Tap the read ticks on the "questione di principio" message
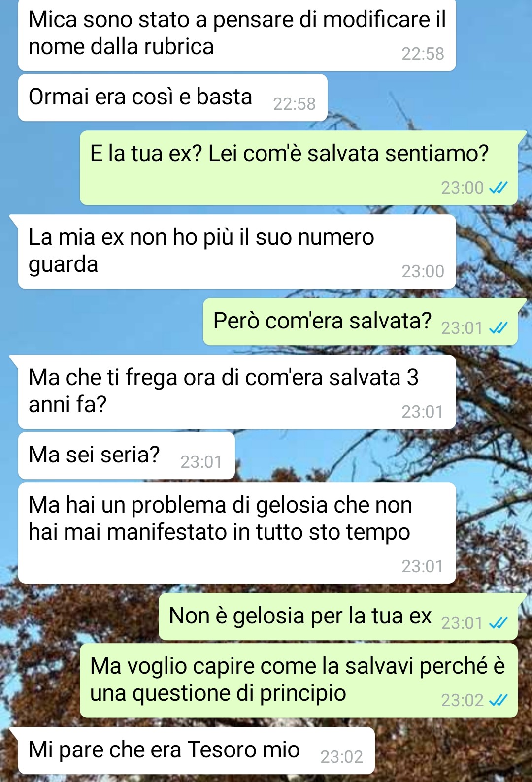The width and height of the screenshot is (532, 782). 498,700
